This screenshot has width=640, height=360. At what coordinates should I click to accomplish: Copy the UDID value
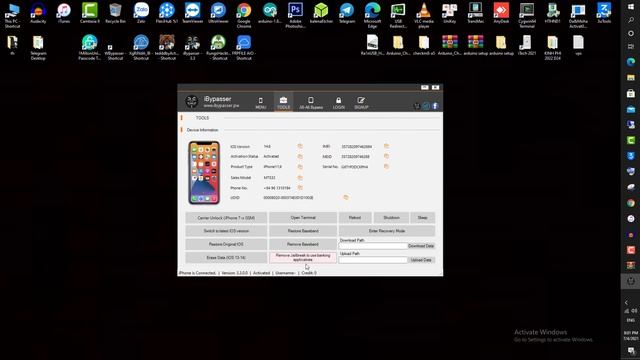tap(346, 197)
